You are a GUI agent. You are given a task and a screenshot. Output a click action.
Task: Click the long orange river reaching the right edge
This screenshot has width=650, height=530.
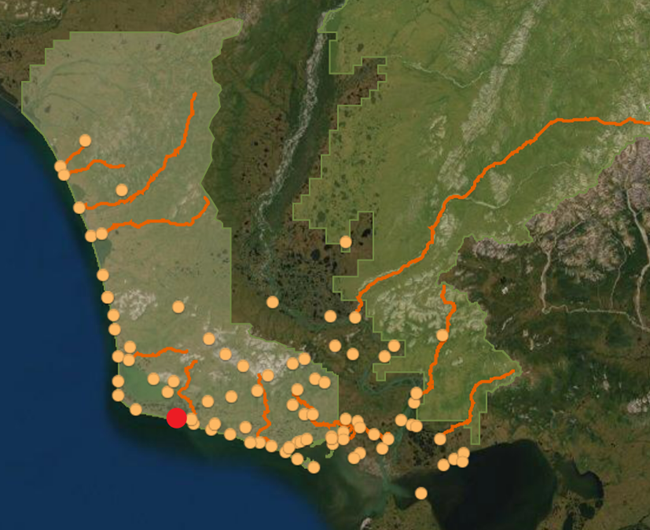pos(560,121)
